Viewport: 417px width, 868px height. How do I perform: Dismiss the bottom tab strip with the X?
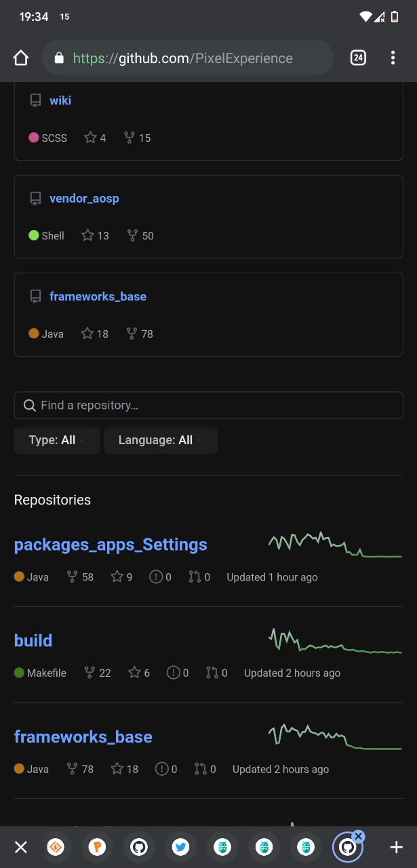pyautogui.click(x=21, y=847)
